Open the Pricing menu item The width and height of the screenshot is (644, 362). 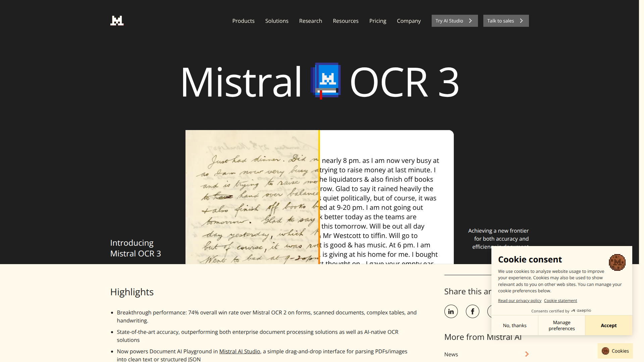point(378,21)
